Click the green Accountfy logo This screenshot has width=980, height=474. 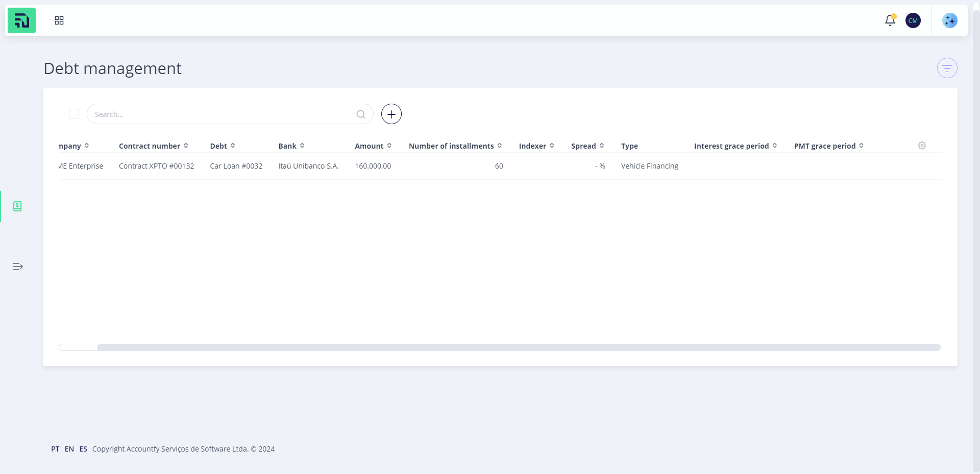pyautogui.click(x=21, y=20)
